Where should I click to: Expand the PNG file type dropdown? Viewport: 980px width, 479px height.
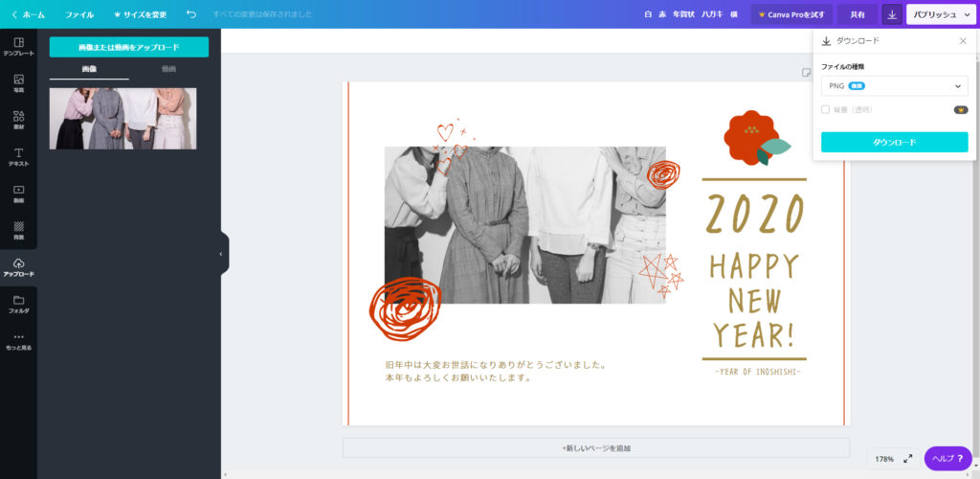(x=894, y=86)
